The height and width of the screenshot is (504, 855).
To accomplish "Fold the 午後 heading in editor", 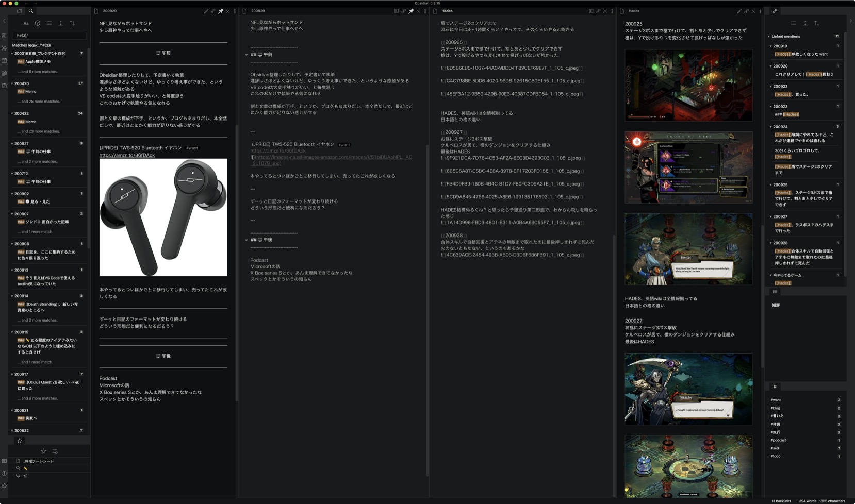I will (x=246, y=240).
